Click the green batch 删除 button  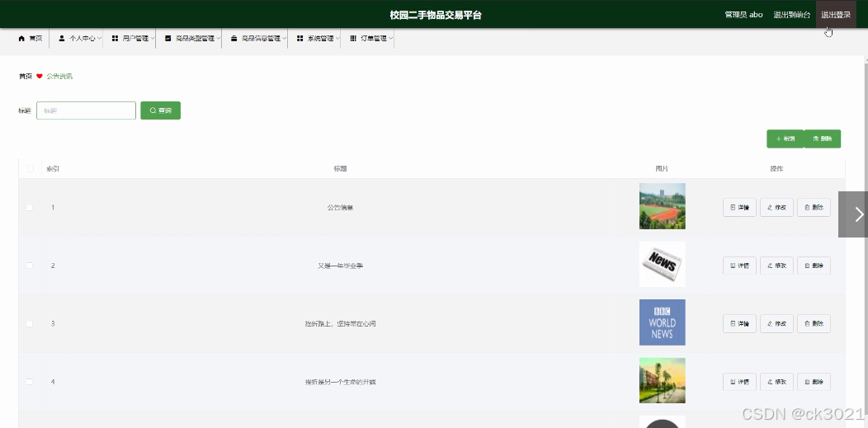click(x=822, y=139)
